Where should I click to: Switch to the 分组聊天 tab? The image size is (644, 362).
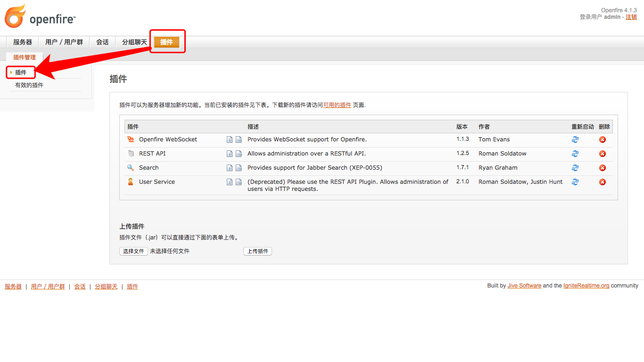tap(134, 42)
